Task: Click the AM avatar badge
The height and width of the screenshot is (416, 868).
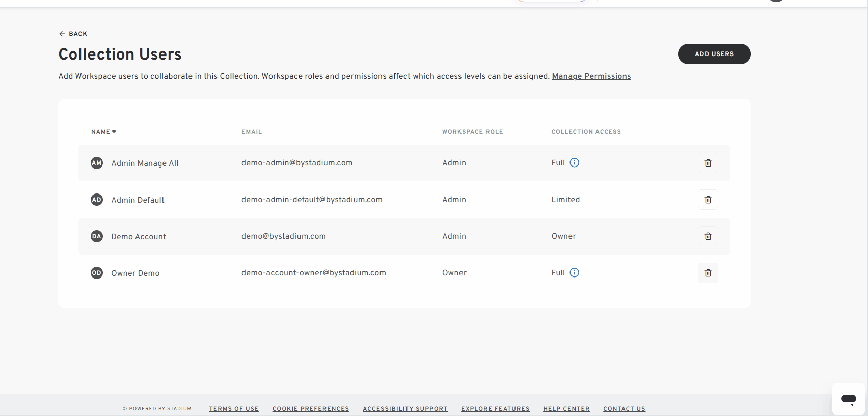Action: click(97, 163)
